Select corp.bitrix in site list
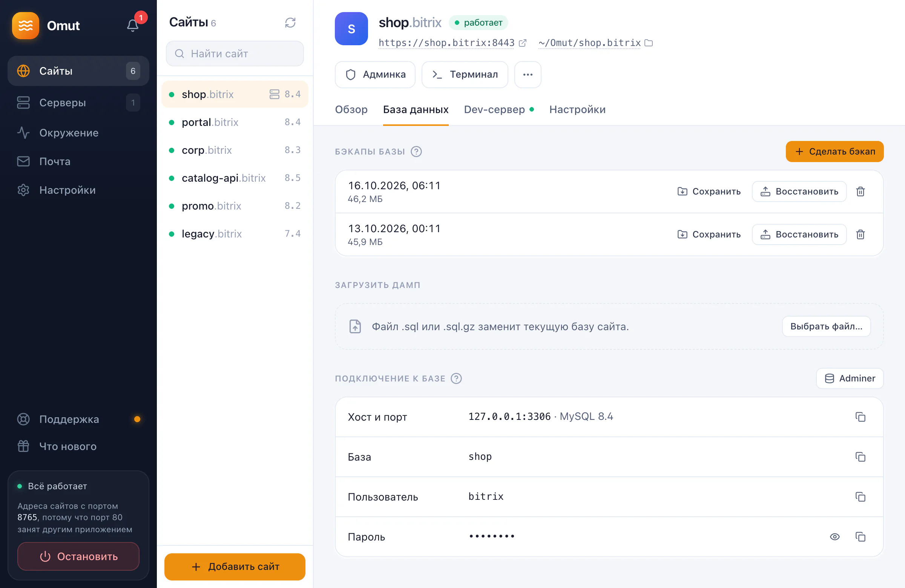905x588 pixels. click(235, 150)
